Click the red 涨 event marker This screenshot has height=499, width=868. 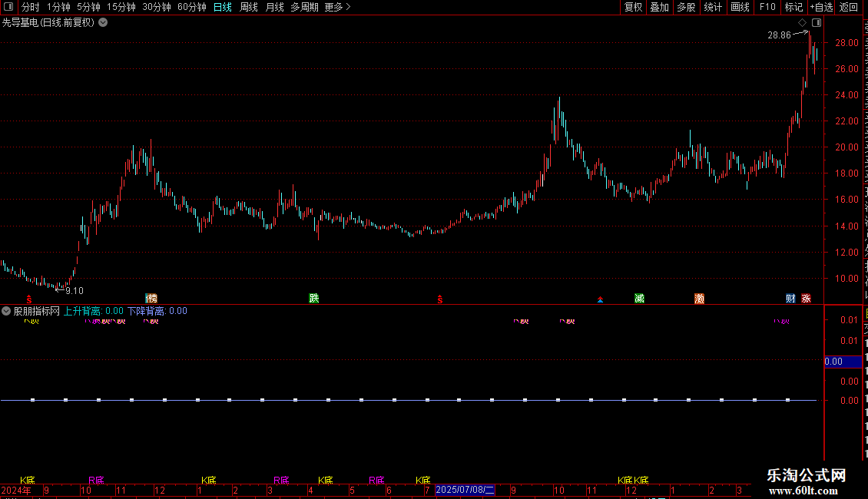(x=806, y=298)
